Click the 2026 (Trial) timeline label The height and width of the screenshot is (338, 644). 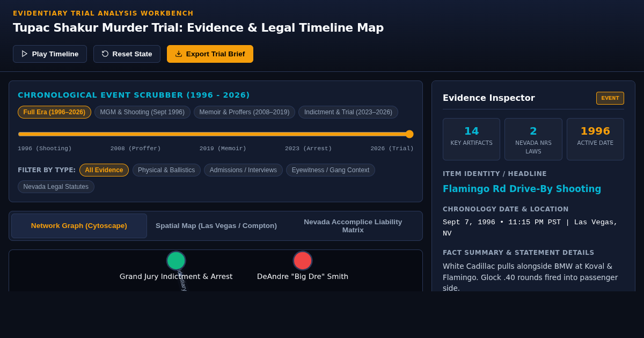click(392, 149)
